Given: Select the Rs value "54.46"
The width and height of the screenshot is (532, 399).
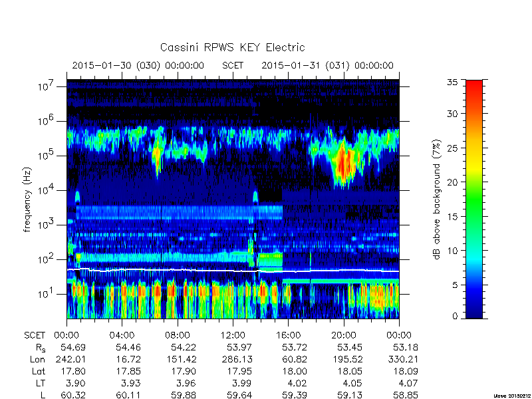Looking at the screenshot, I should 128,347.
